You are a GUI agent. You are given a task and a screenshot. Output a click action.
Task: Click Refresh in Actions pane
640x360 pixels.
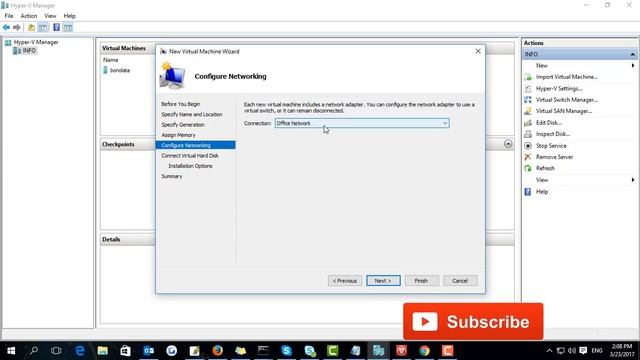pyautogui.click(x=545, y=168)
